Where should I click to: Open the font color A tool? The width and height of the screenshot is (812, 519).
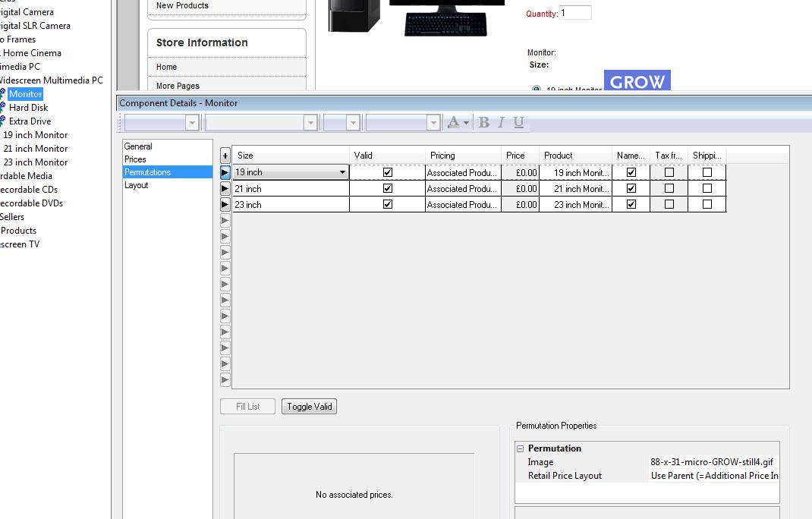click(454, 123)
